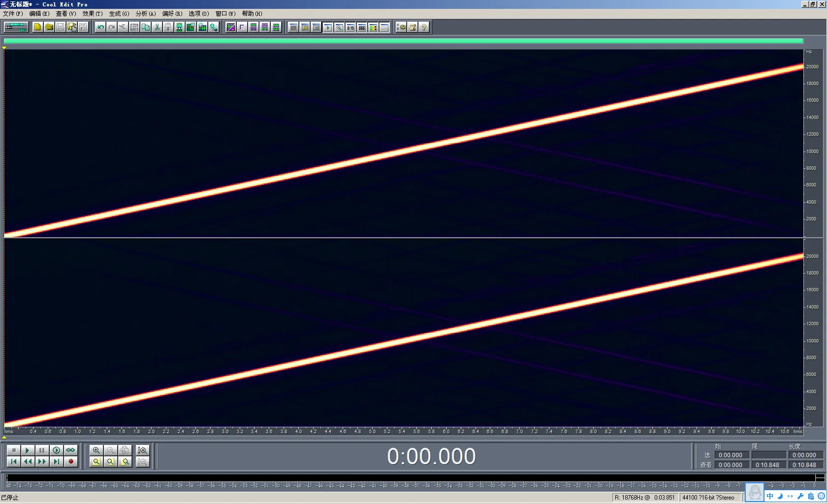Click the copy icon in toolbar
The width and height of the screenshot is (827, 504).
146,27
